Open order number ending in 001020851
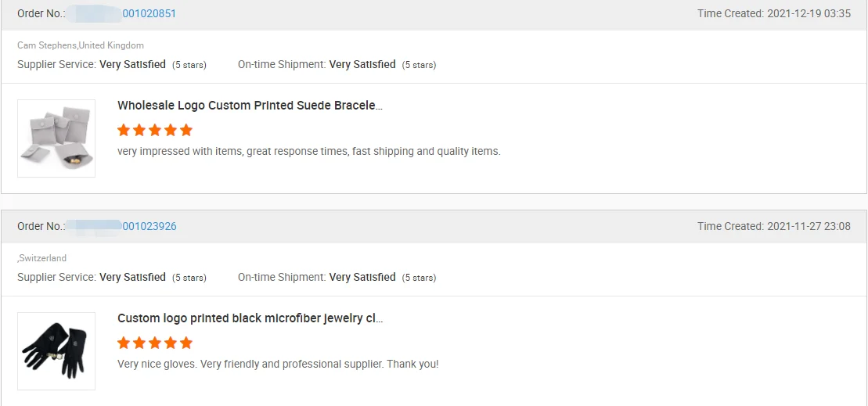The height and width of the screenshot is (406, 868). pyautogui.click(x=149, y=13)
